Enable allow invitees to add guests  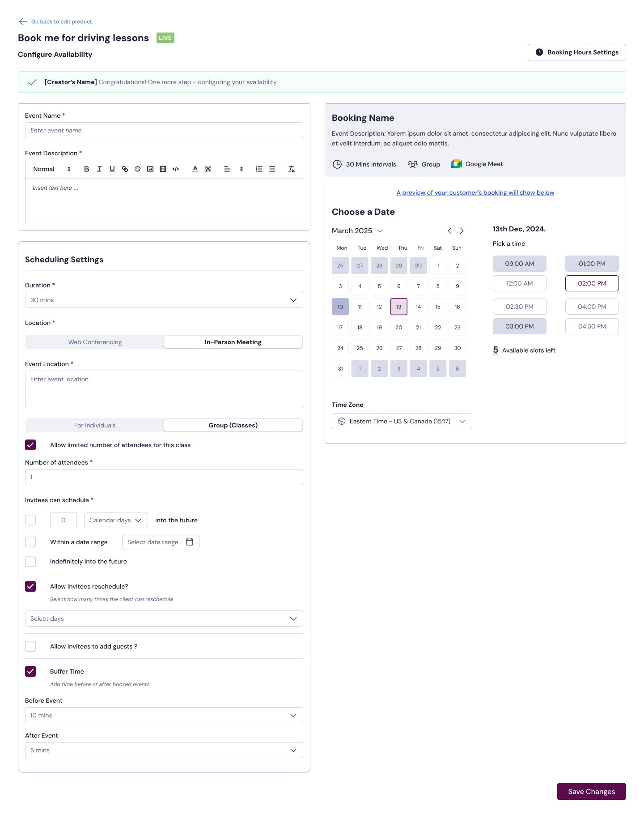click(x=30, y=646)
